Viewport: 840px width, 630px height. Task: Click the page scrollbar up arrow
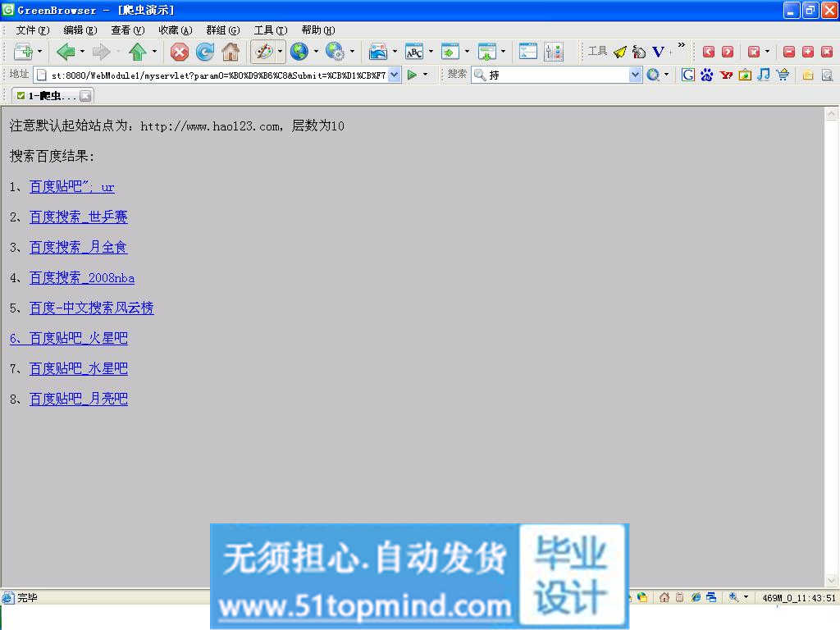click(x=831, y=113)
